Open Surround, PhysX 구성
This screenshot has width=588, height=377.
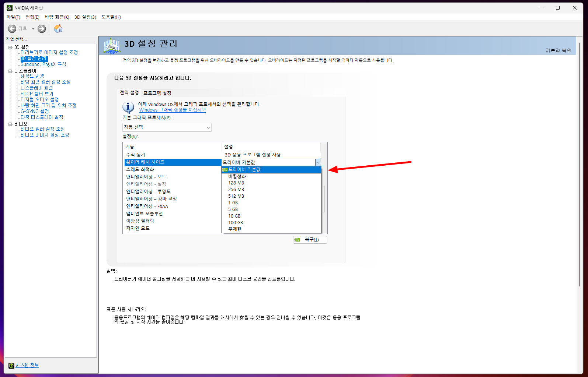click(x=43, y=64)
